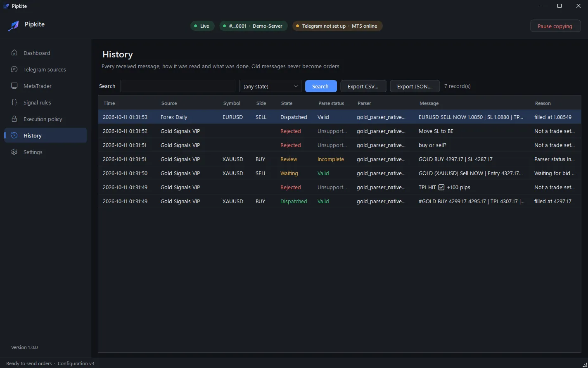Viewport: 588px width, 368px height.
Task: Click the Telegram sources chat icon
Action: (14, 69)
